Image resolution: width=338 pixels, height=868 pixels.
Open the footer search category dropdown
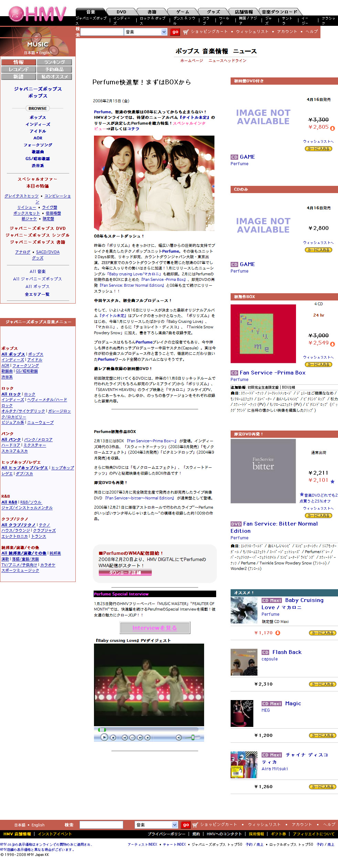click(157, 825)
